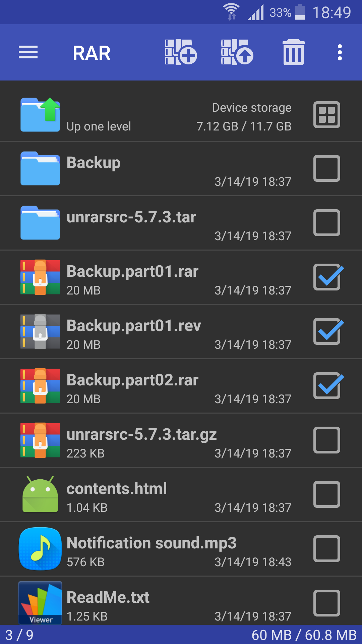Uncheck the Backup.part01.rar checkbox

[x=327, y=277]
